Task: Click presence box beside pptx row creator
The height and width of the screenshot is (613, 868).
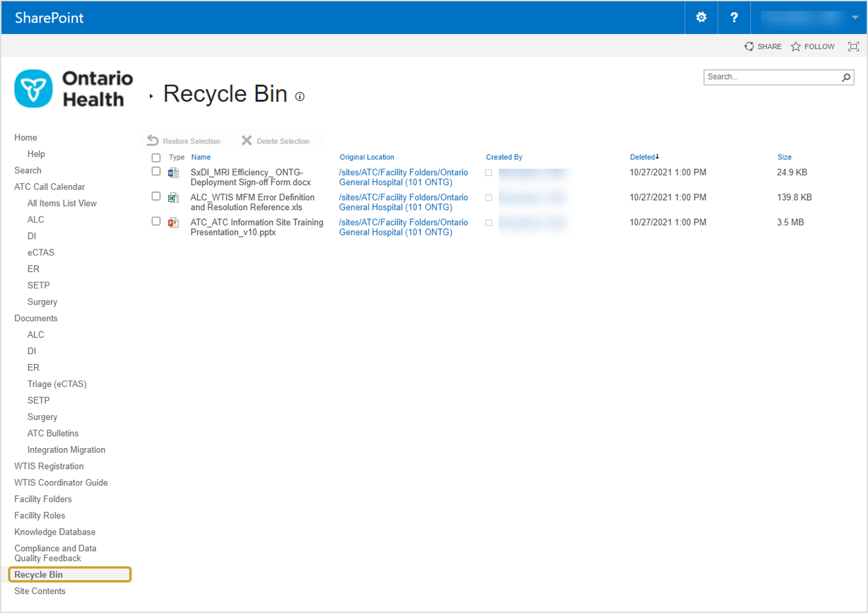Action: coord(489,223)
